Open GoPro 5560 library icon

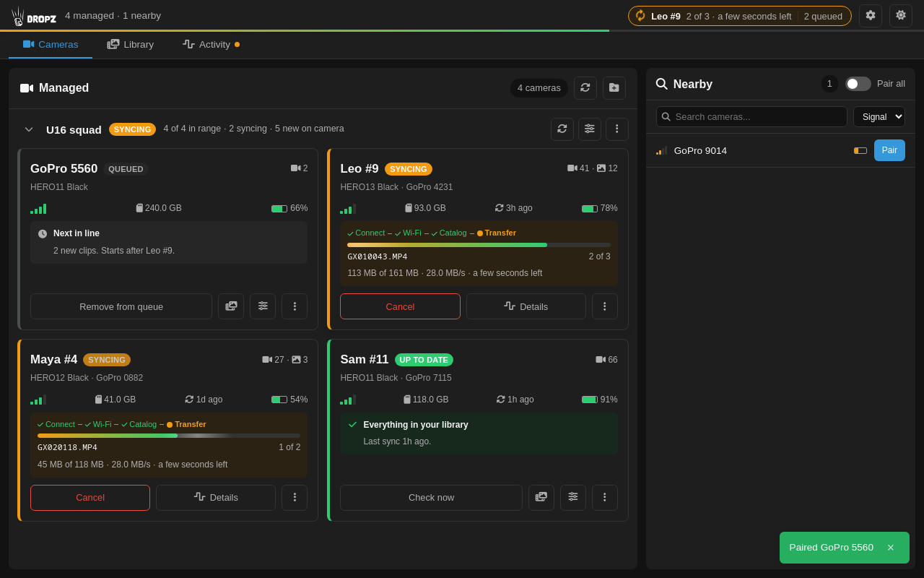tap(231, 306)
